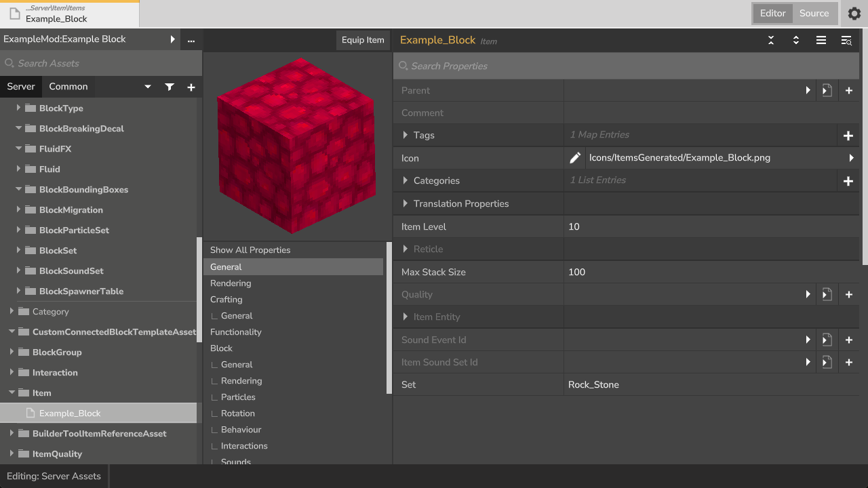Screen dimensions: 868x488
Task: Open the hamburger menu in the Example_Block header
Action: (821, 41)
